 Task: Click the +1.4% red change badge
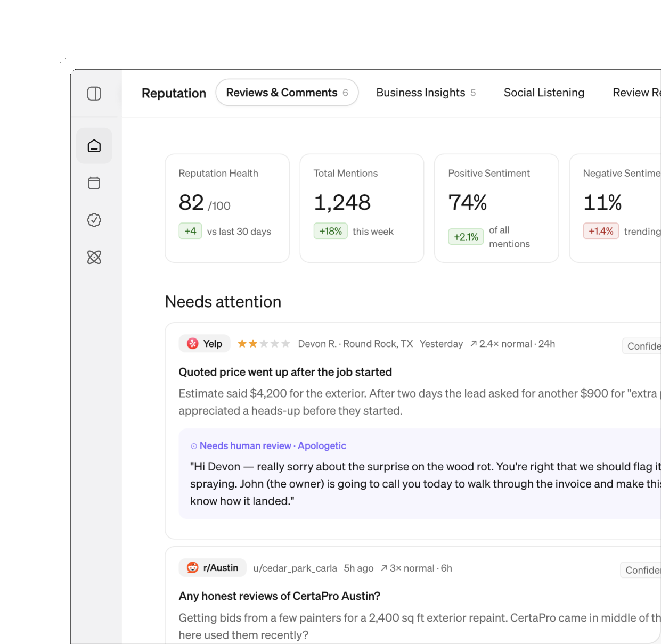[601, 231]
